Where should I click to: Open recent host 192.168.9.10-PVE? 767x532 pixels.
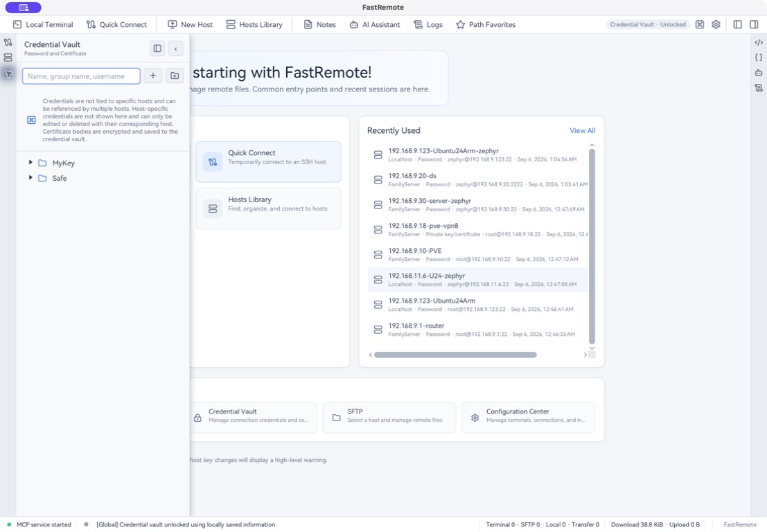pos(477,255)
